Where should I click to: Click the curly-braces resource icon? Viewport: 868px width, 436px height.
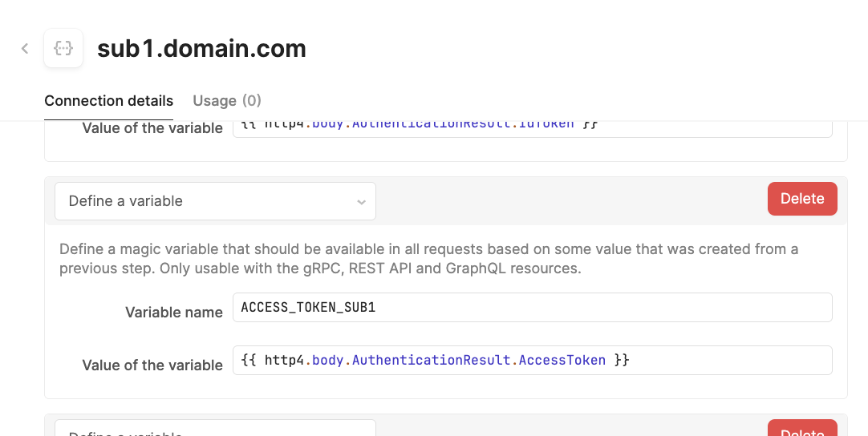click(63, 48)
